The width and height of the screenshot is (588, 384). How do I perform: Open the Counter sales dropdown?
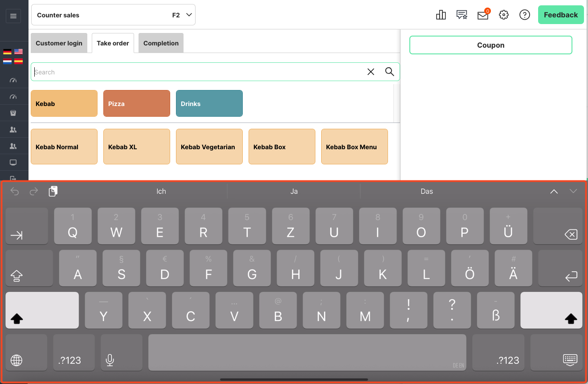pos(113,15)
